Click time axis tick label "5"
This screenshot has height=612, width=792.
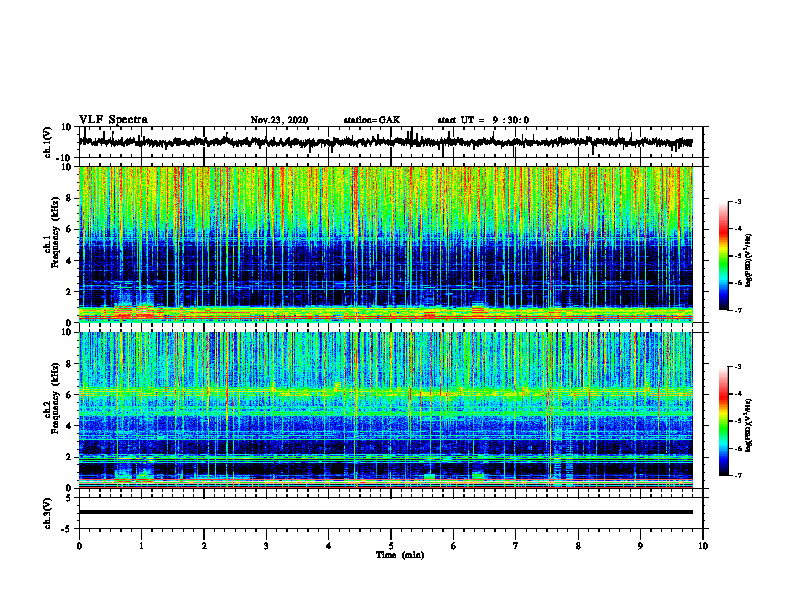click(x=391, y=546)
